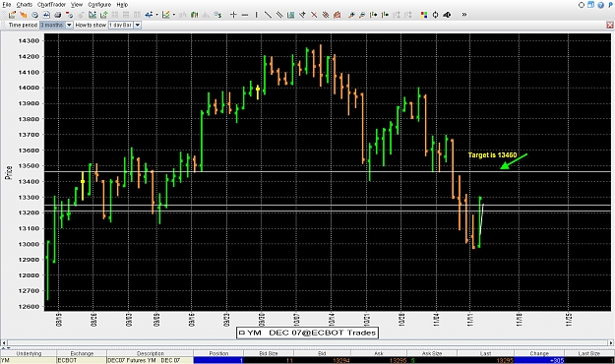Screen dimensions: 615x364
Task: Click the new chart icon at toolbar start
Action: [12, 15]
